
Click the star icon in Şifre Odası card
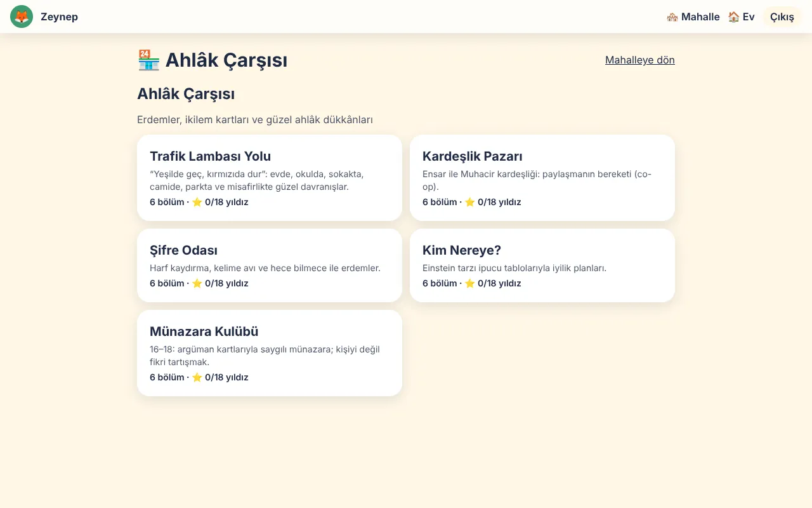click(x=197, y=283)
